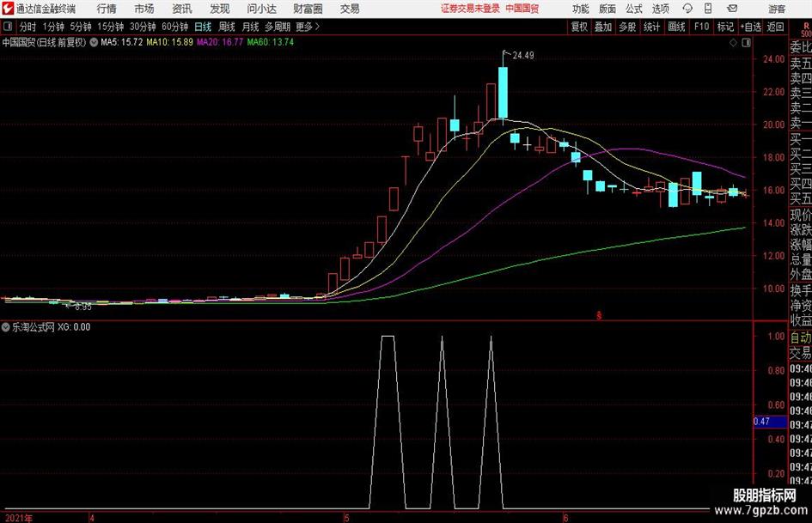Click the 2021年 date axis label

point(19,518)
